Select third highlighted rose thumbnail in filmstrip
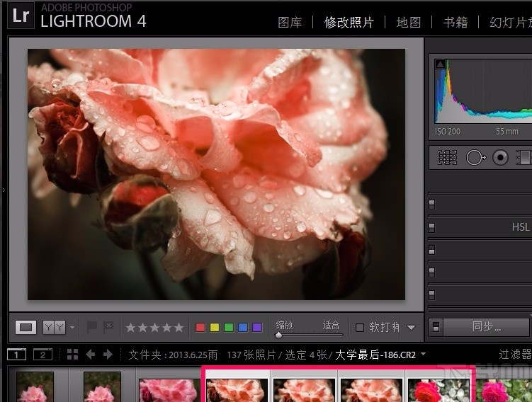This screenshot has width=532, height=402. [371, 391]
